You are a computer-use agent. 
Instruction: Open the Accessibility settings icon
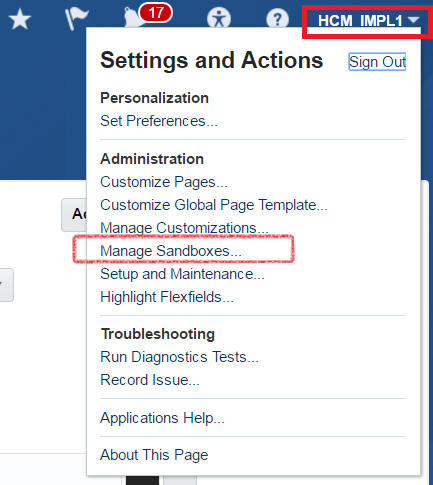point(219,19)
